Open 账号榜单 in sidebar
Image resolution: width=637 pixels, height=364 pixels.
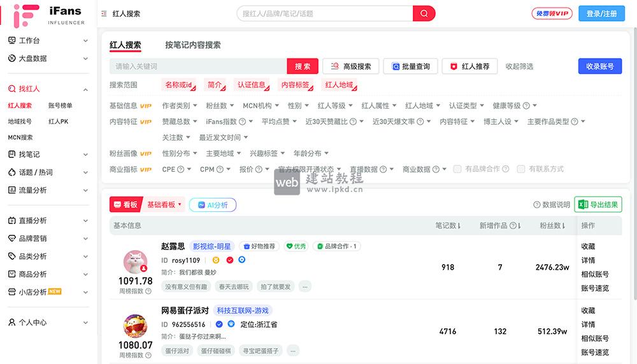click(60, 106)
